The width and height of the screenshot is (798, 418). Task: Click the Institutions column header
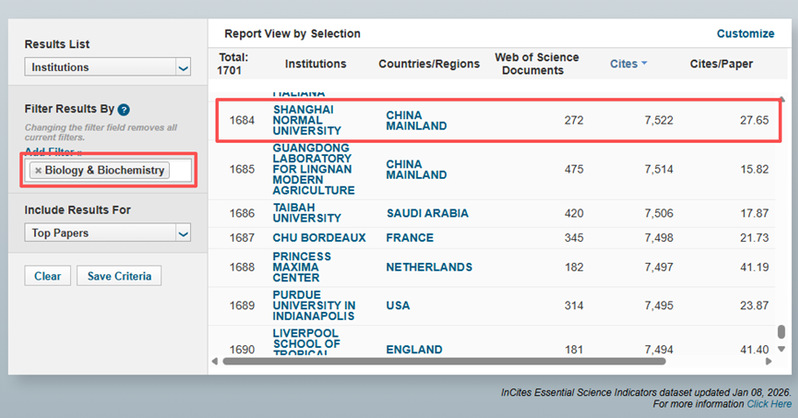(x=315, y=64)
